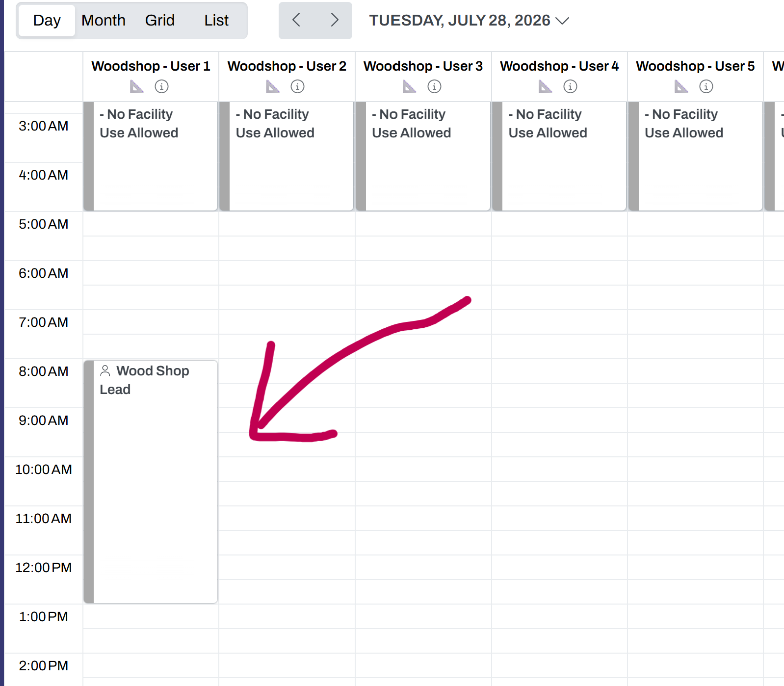Open the Wood Shop Lead reservation block
This screenshot has width=784, height=686.
coord(151,481)
